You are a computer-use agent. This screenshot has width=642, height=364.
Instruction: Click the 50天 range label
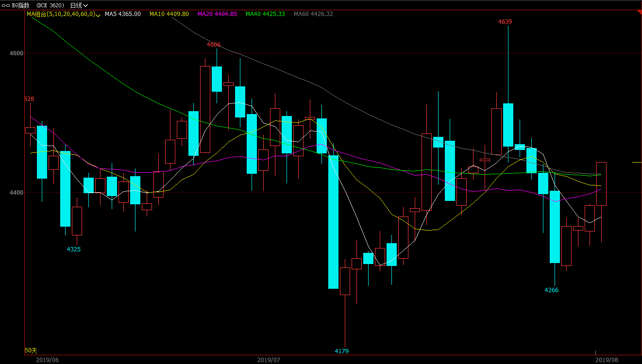(31, 350)
